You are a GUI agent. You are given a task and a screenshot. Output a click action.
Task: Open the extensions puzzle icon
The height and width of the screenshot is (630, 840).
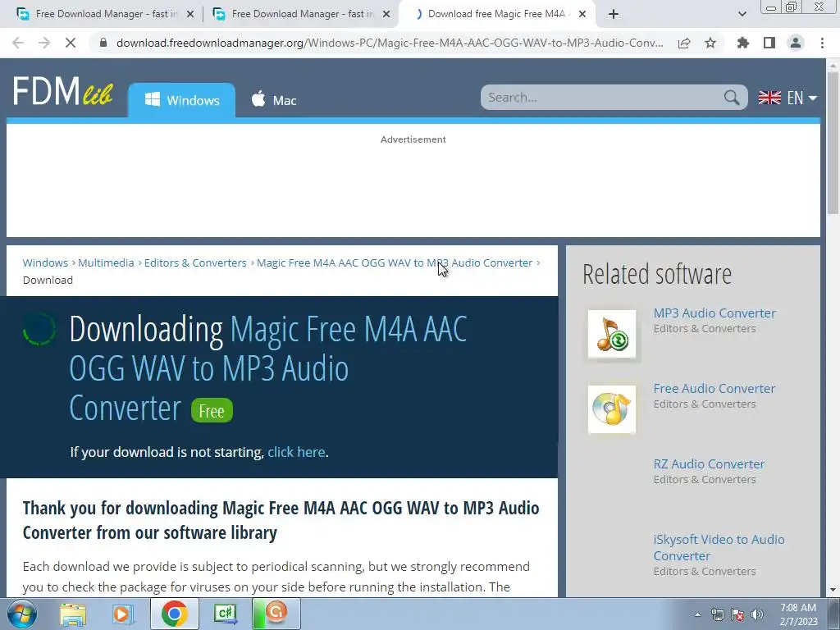(x=742, y=43)
